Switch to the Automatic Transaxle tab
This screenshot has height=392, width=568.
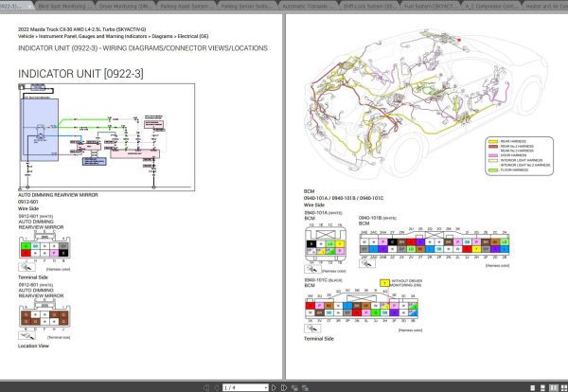coord(307,6)
